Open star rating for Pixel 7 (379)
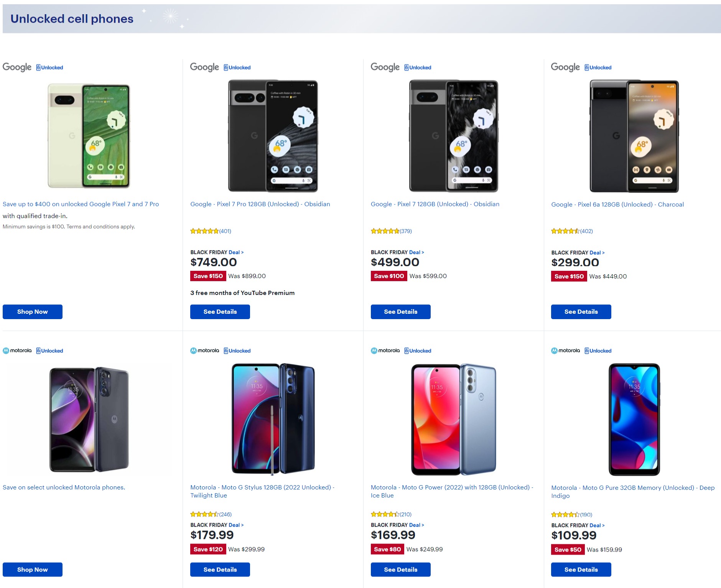Screen dimensions: 721x588 coord(391,231)
